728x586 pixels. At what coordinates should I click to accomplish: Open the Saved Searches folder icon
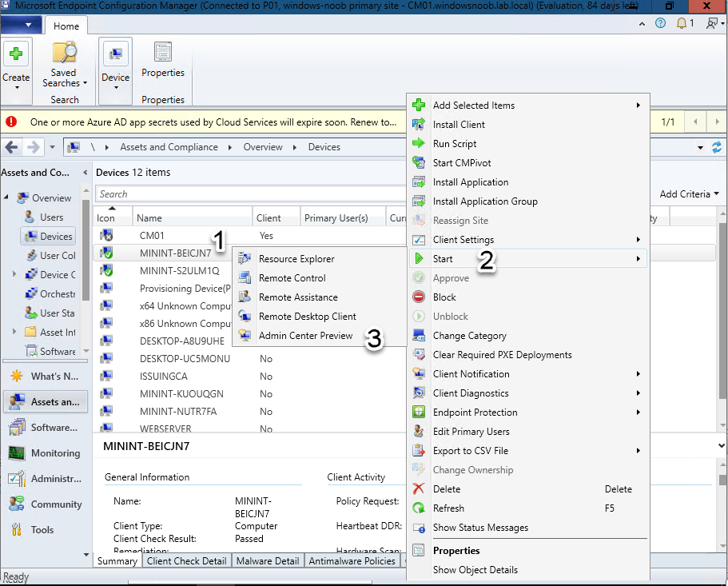[64, 52]
